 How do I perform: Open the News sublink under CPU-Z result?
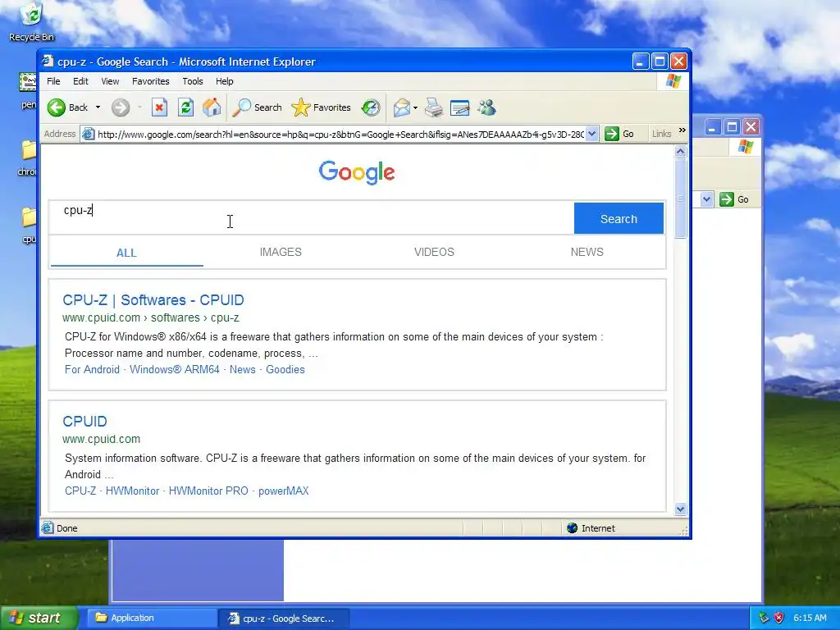click(x=243, y=370)
